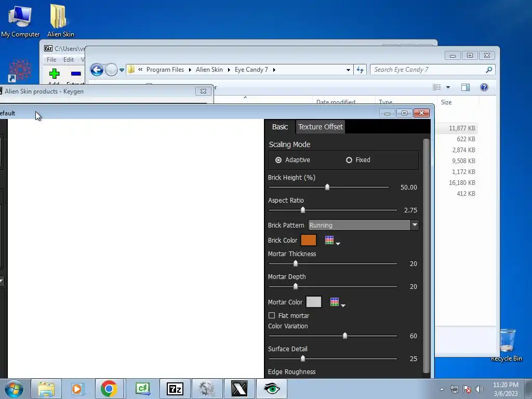Open the Alien Skin desktop folder
This screenshot has height=399, width=532.
pyautogui.click(x=60, y=20)
